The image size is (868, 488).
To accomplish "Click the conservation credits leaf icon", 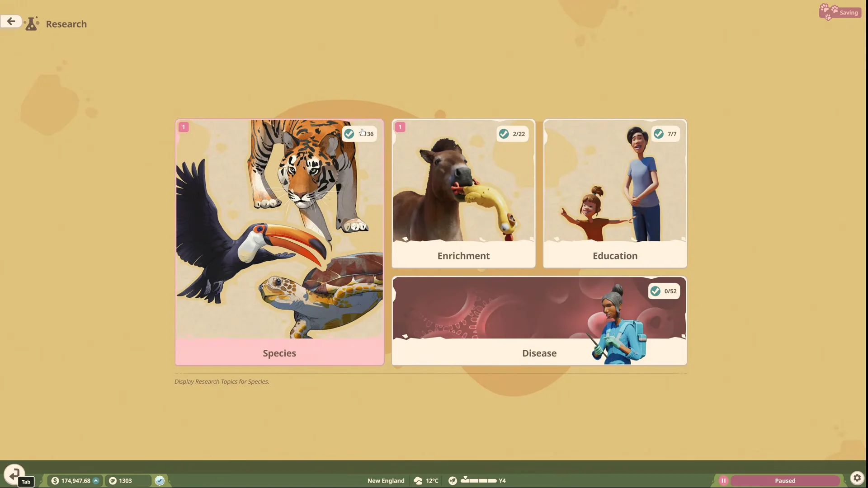I will point(113,481).
